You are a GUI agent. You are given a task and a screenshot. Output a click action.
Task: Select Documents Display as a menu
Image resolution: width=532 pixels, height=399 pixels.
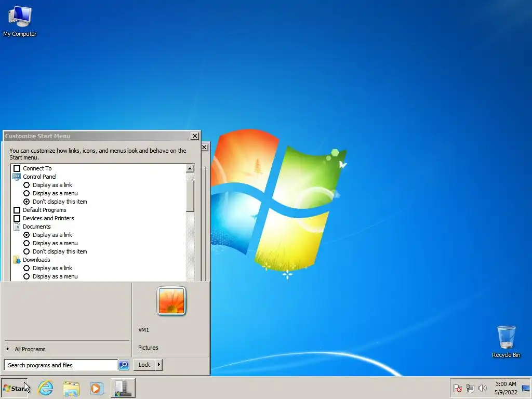tap(26, 243)
